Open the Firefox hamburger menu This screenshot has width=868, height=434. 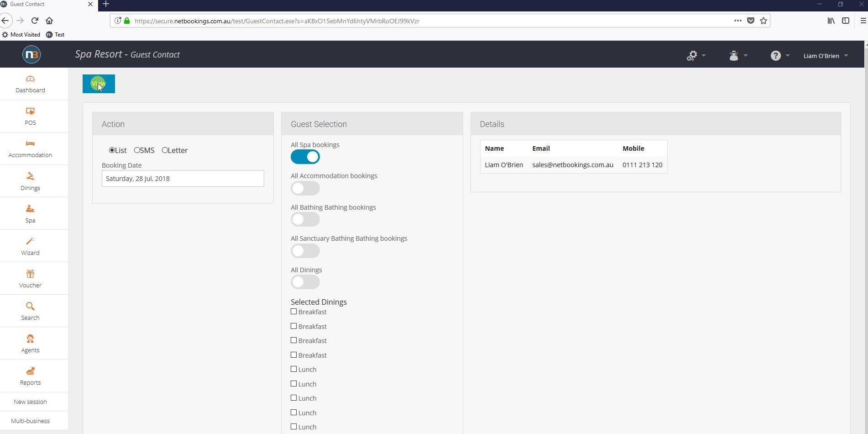click(863, 21)
